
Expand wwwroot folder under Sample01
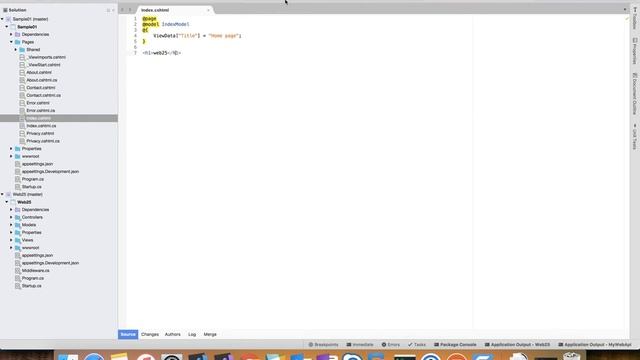(x=11, y=156)
